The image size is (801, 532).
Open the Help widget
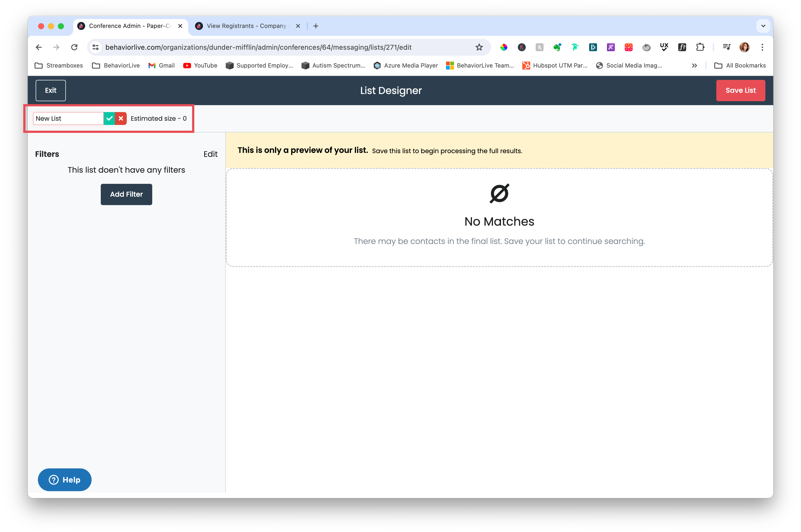point(65,480)
